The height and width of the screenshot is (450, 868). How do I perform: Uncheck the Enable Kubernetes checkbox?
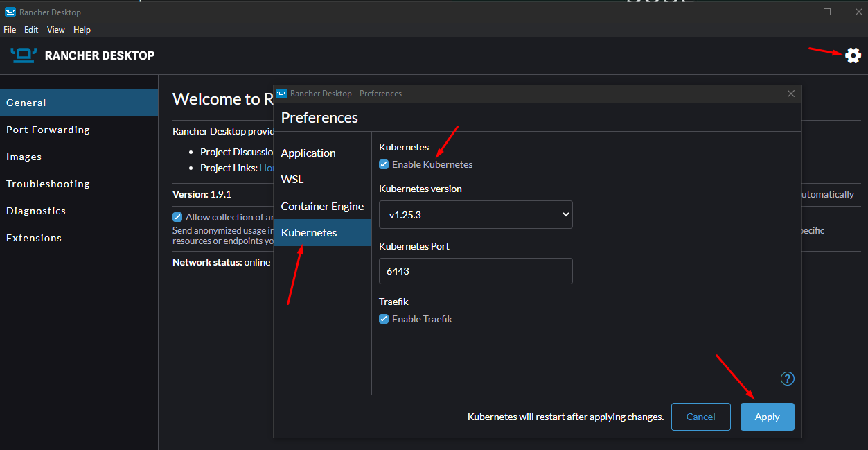pos(384,164)
